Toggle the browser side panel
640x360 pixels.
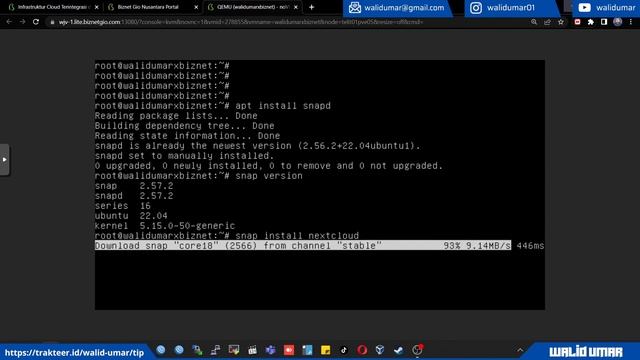(604, 22)
